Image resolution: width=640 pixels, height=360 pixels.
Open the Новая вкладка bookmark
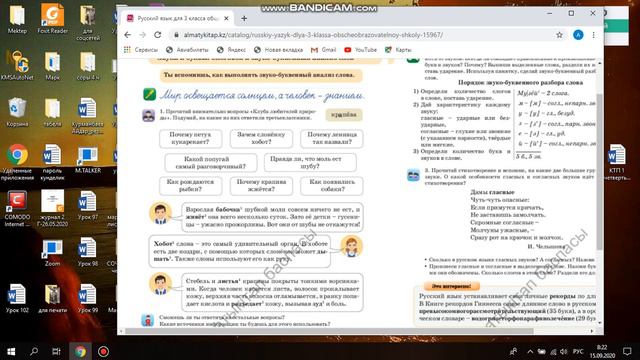pyautogui.click(x=278, y=50)
